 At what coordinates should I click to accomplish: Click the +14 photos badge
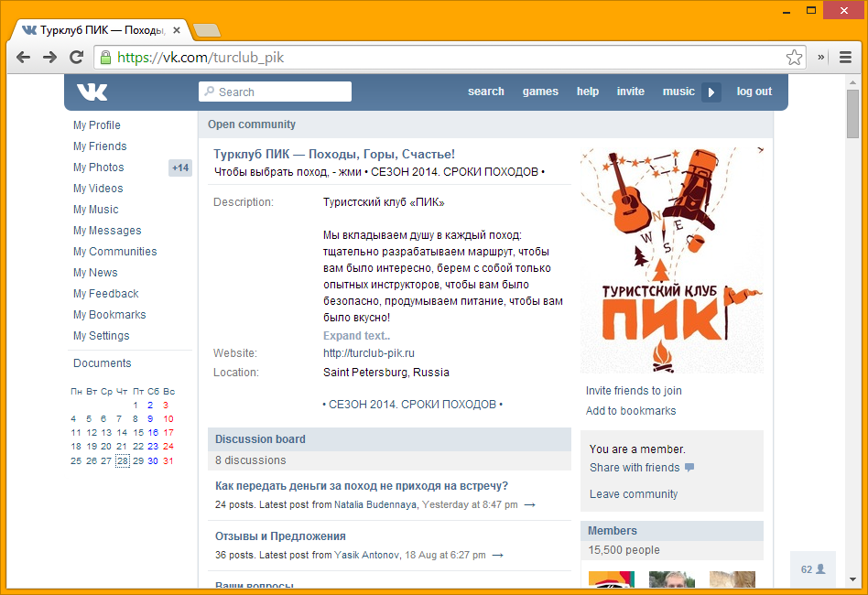[180, 168]
